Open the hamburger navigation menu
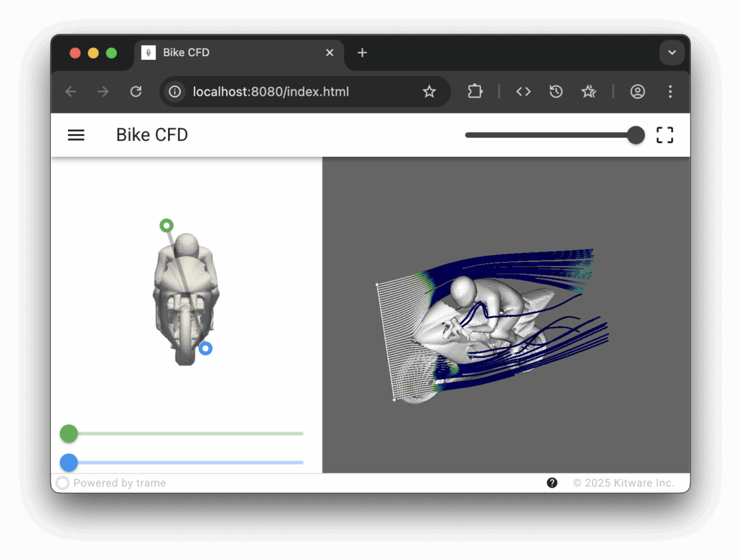This screenshot has width=741, height=560. [76, 135]
